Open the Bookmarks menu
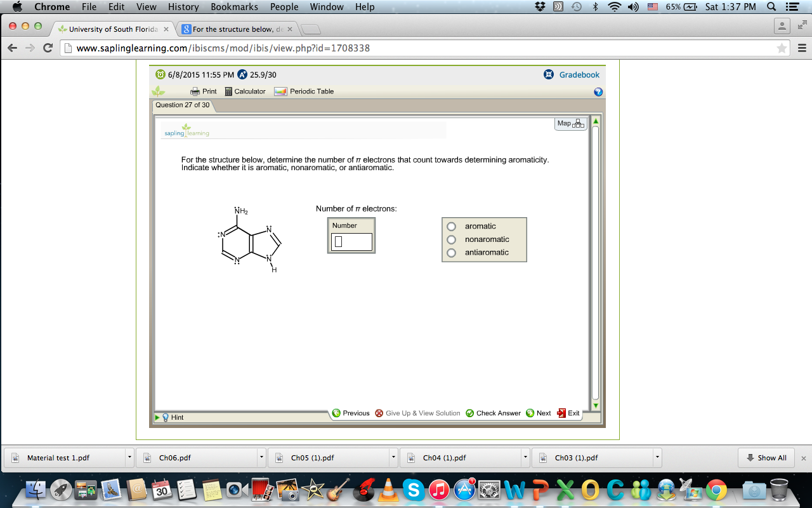Image resolution: width=812 pixels, height=508 pixels. (x=233, y=7)
